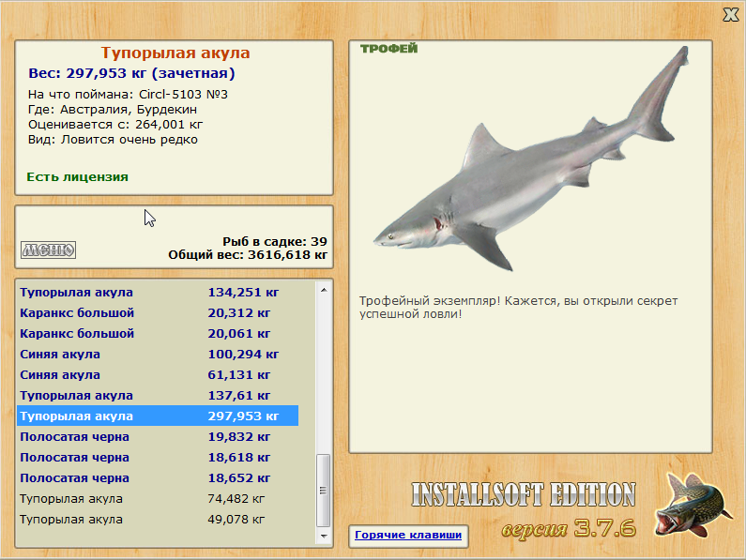This screenshot has height=560, width=746.
Task: Click the Есть лицензия label
Action: click(x=78, y=177)
